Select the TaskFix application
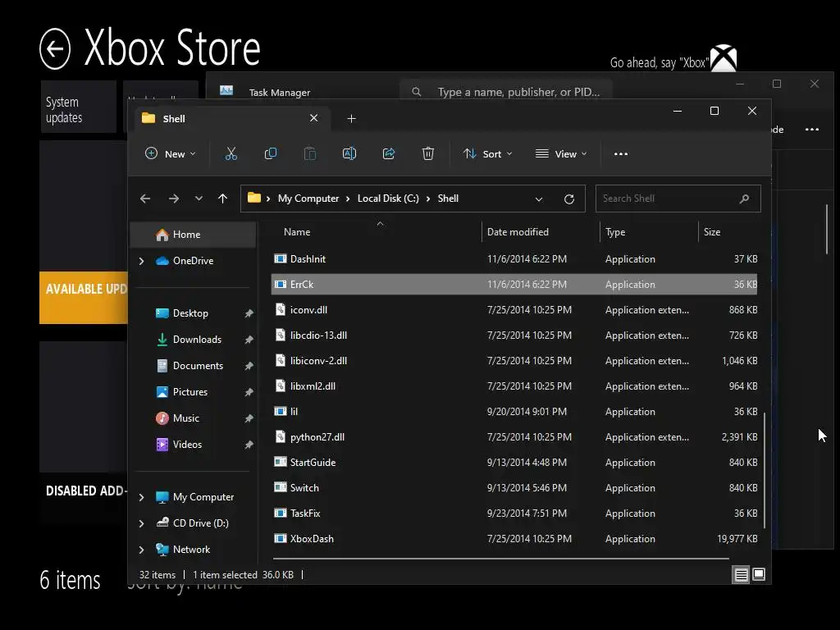Viewport: 840px width, 630px height. pos(514,514)
